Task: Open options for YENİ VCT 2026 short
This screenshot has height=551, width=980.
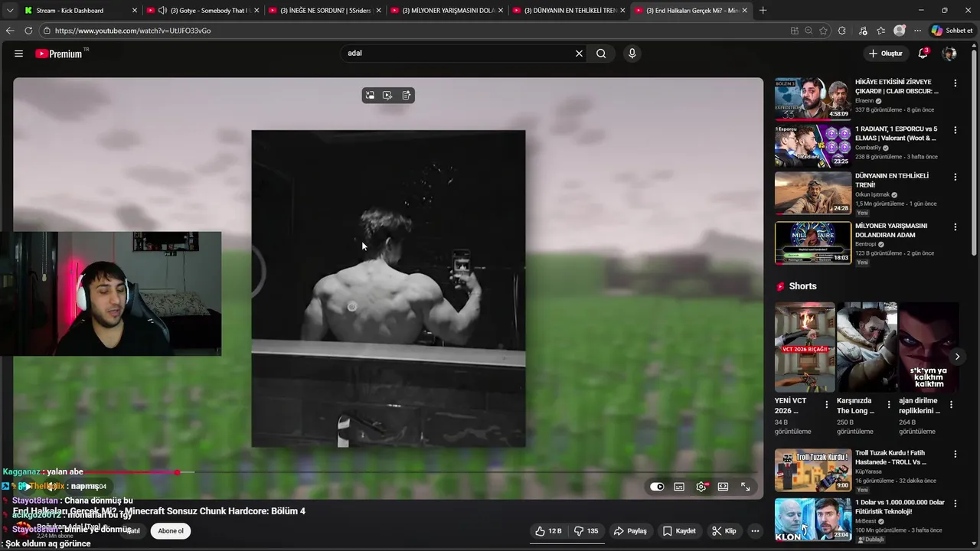Action: click(x=826, y=405)
